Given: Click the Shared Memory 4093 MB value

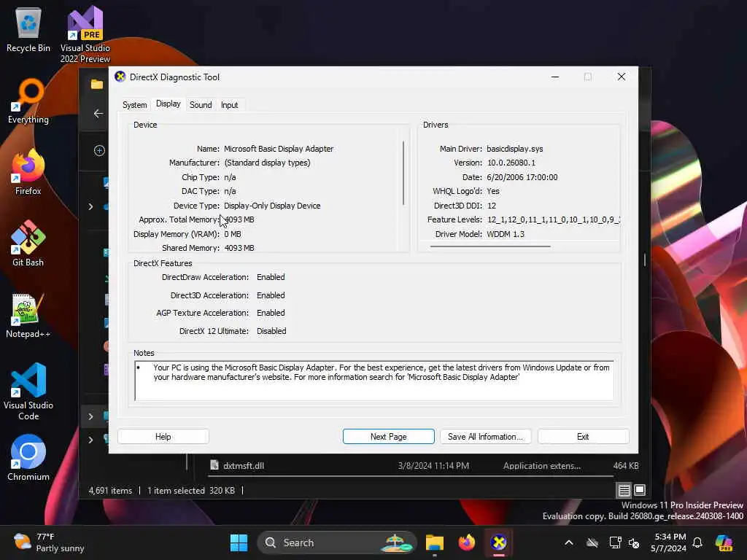Looking at the screenshot, I should point(239,248).
